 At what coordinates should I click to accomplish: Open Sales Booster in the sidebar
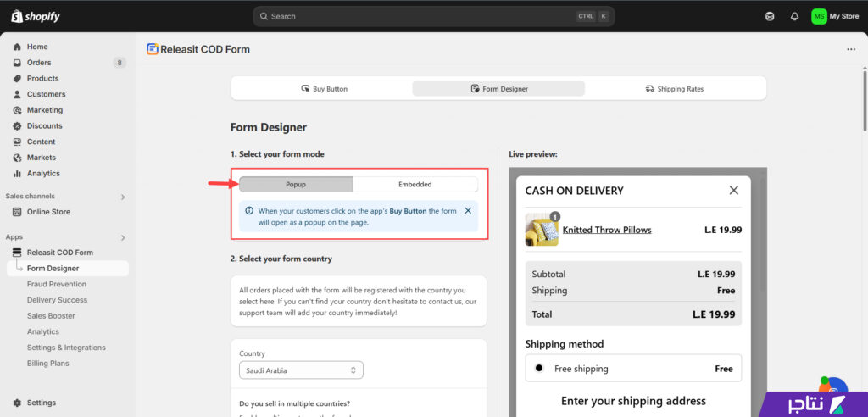click(x=51, y=315)
